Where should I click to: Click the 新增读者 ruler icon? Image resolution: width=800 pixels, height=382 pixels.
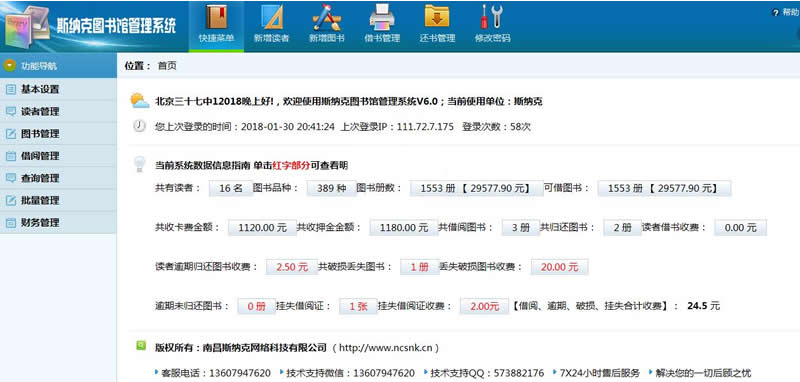tap(272, 17)
